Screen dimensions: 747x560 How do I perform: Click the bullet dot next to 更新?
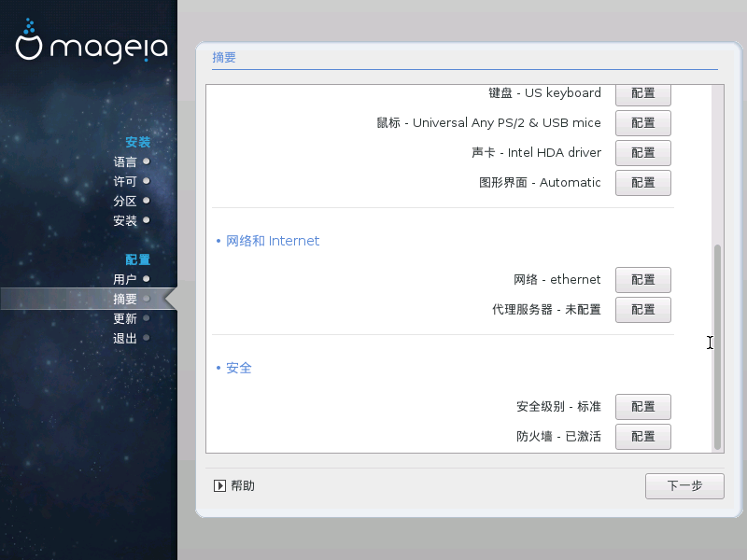point(147,317)
